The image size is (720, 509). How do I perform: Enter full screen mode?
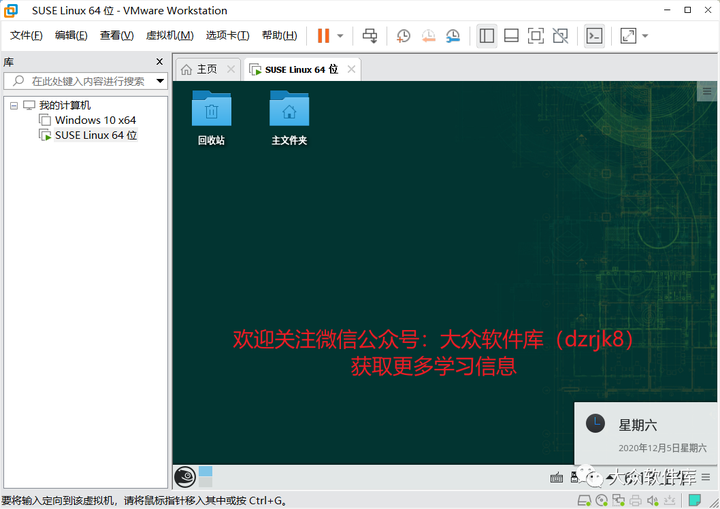pos(536,36)
